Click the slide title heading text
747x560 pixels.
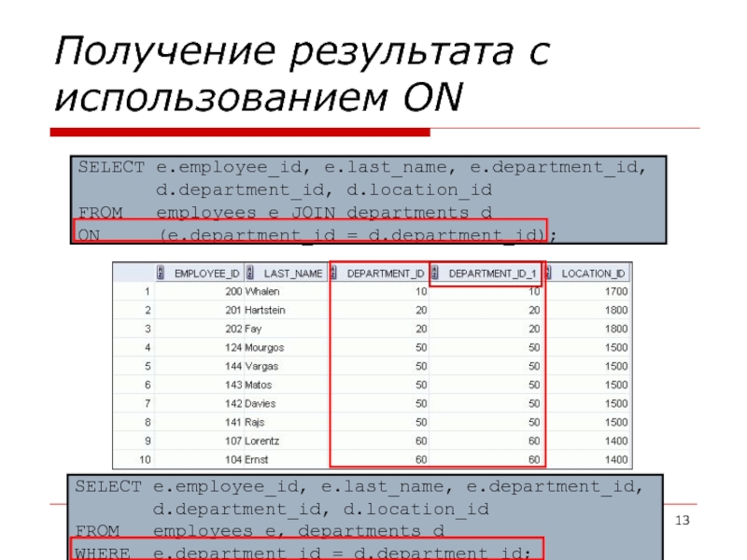pos(303,74)
